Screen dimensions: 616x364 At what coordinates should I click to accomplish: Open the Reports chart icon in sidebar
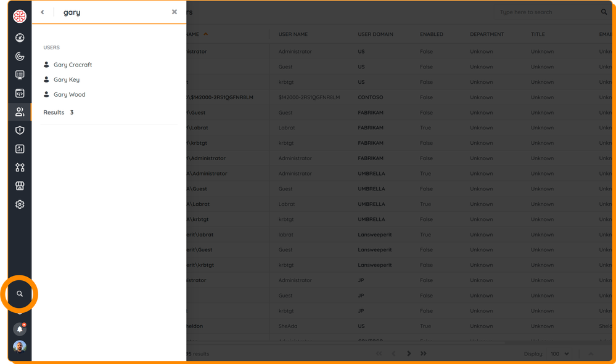coord(20,149)
